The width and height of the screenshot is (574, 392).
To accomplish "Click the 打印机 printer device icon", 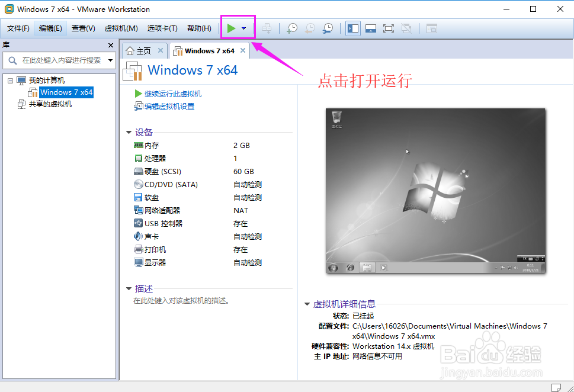I will 139,250.
